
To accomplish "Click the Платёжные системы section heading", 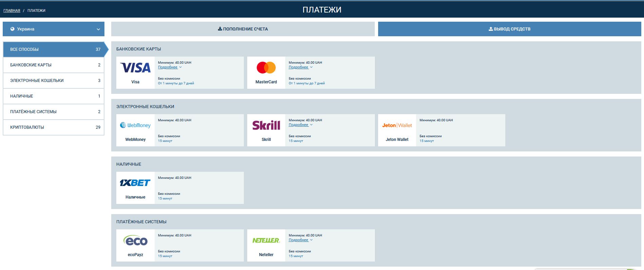I will pyautogui.click(x=141, y=222).
